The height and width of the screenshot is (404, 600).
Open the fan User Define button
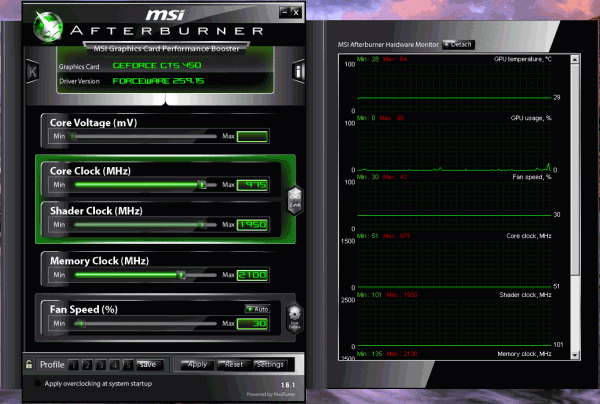click(295, 319)
